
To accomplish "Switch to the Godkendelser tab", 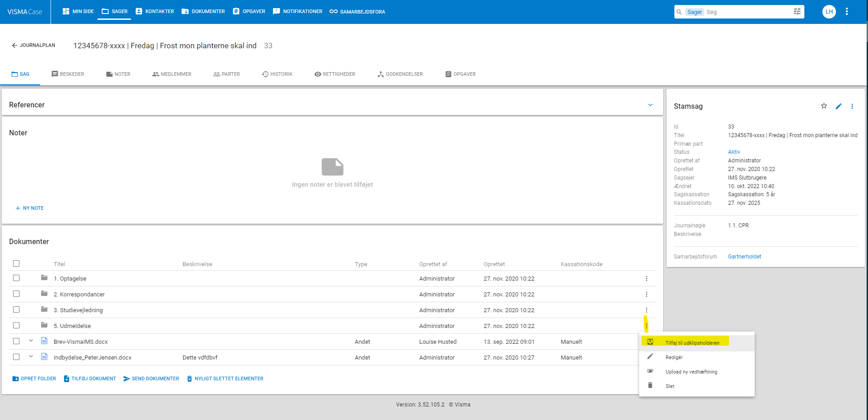I will (400, 74).
